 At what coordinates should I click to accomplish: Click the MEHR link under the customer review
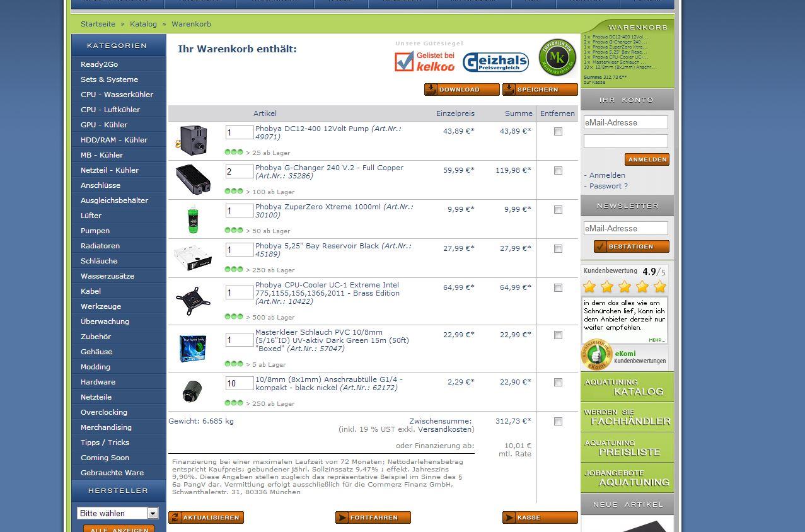(657, 340)
